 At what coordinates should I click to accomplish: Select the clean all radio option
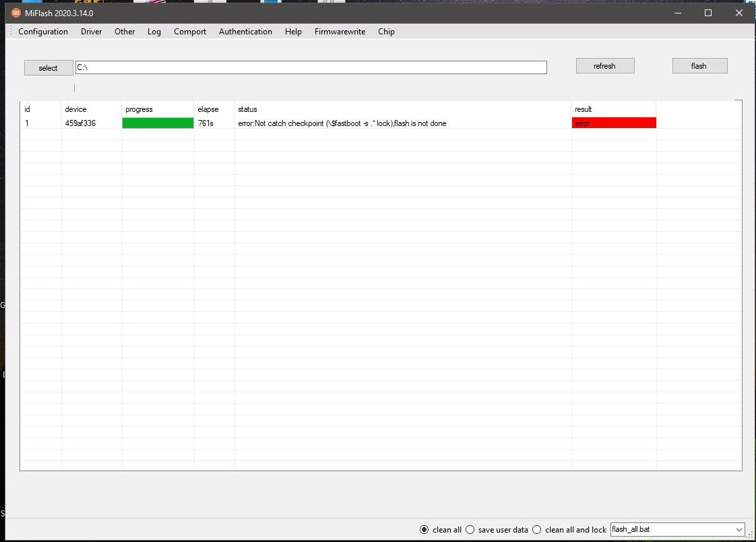[441, 529]
